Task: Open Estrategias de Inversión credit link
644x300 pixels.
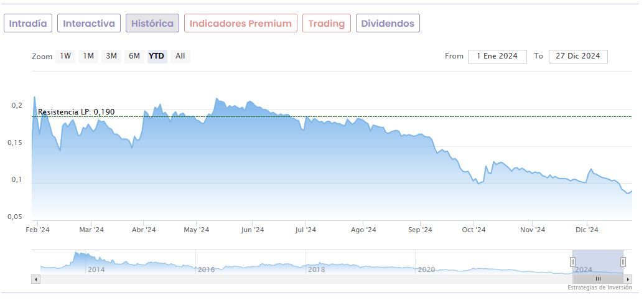Action: 599,288
